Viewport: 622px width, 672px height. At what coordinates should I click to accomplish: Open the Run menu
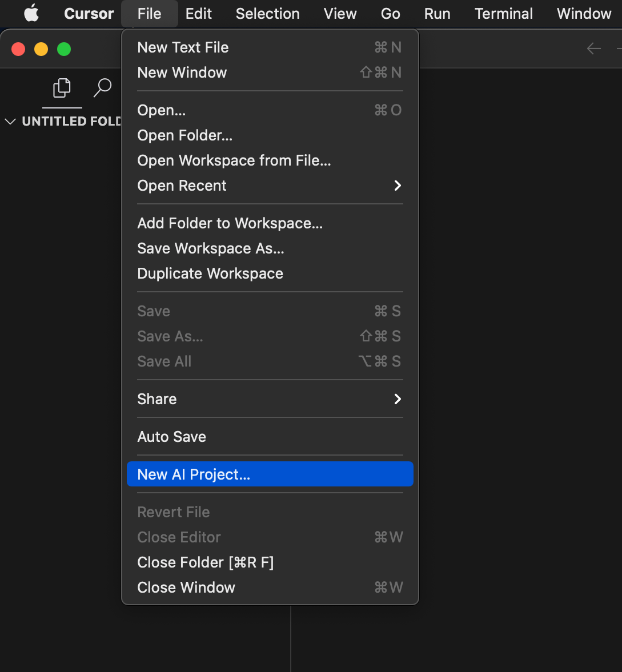(438, 14)
